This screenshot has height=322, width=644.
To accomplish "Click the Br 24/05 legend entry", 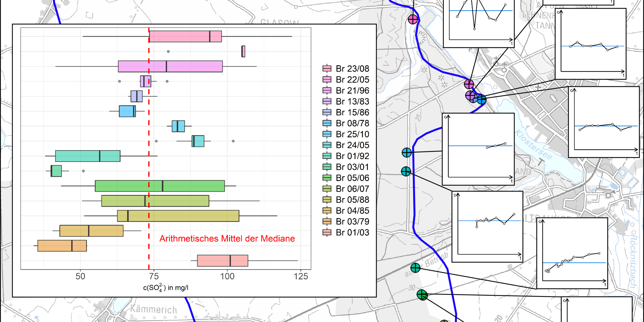I will (x=352, y=145).
